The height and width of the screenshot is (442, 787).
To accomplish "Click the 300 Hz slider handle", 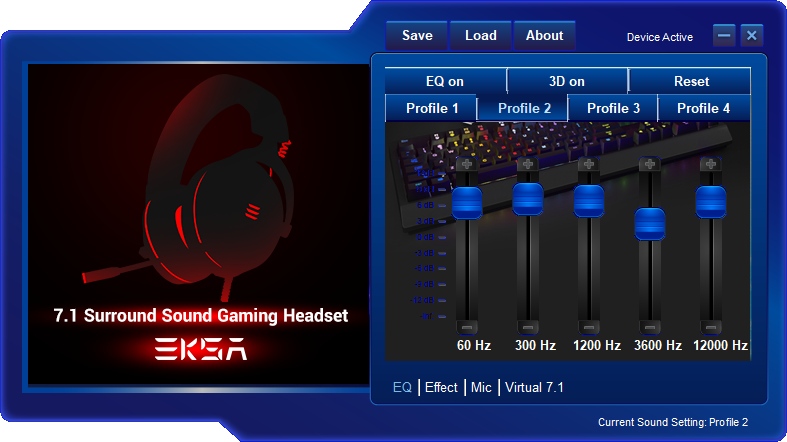I will click(x=528, y=199).
